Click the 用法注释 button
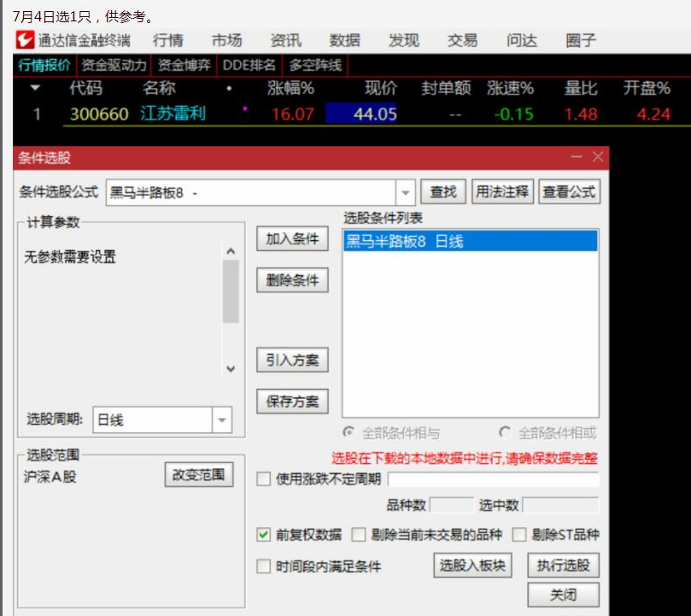Viewport: 691px width, 616px height. click(x=502, y=192)
